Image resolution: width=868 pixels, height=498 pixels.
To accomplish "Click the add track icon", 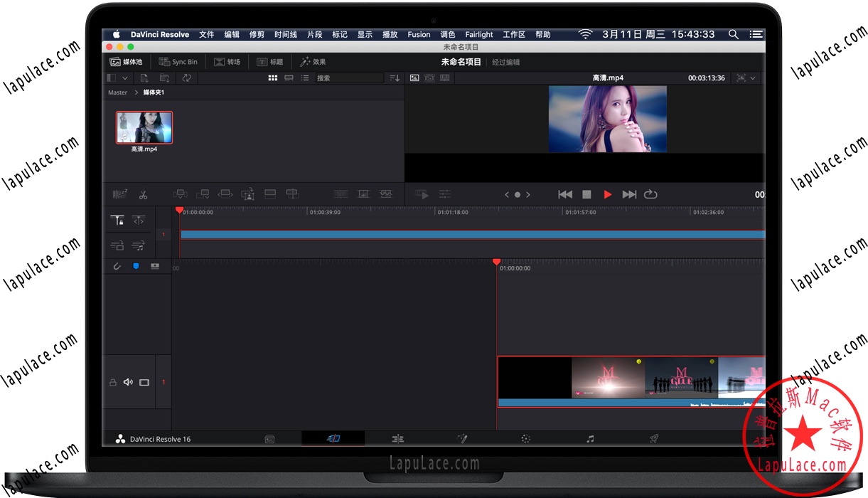I will pos(155,266).
